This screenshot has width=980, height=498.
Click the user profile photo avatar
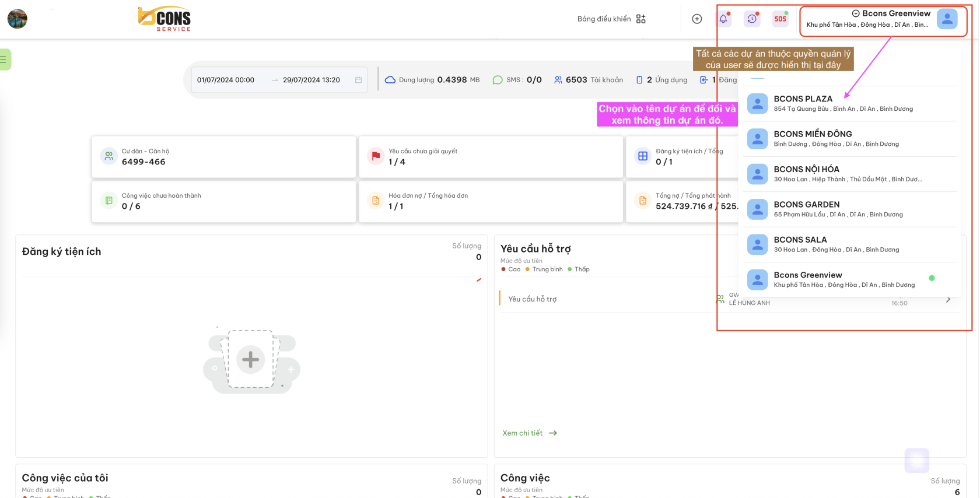(17, 19)
